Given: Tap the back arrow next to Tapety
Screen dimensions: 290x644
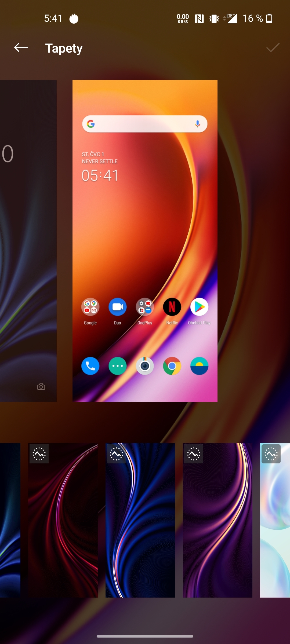Looking at the screenshot, I should (x=21, y=48).
